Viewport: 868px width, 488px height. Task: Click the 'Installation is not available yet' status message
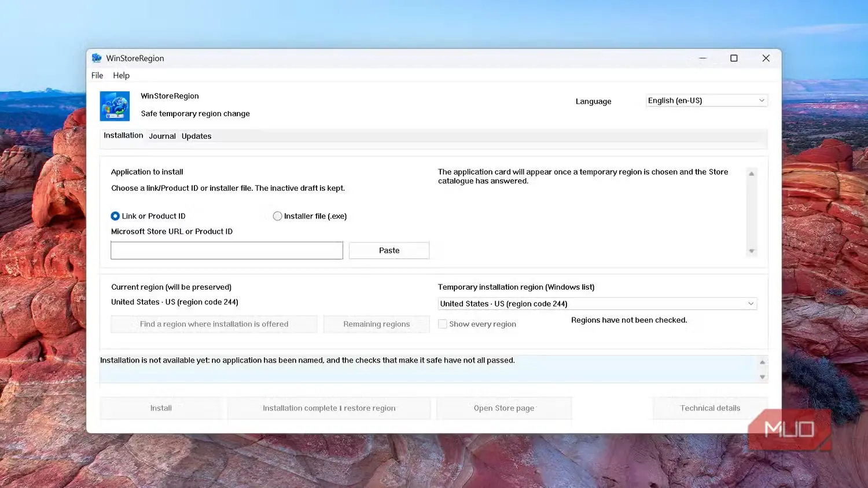click(x=307, y=360)
